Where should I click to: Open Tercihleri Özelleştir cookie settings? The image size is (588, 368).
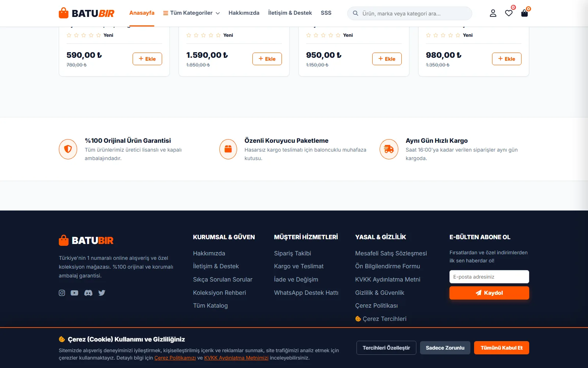pyautogui.click(x=386, y=348)
